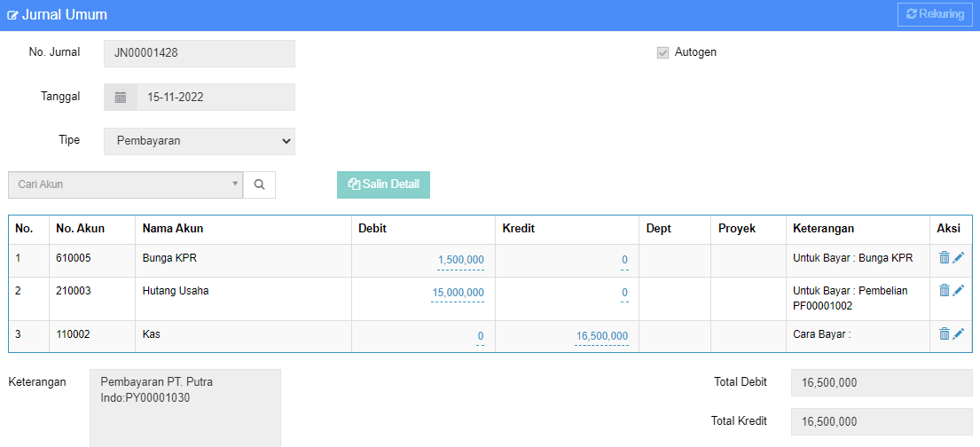Click the No. Jurnal field
Image resolution: width=980 pixels, height=447 pixels.
pos(200,54)
